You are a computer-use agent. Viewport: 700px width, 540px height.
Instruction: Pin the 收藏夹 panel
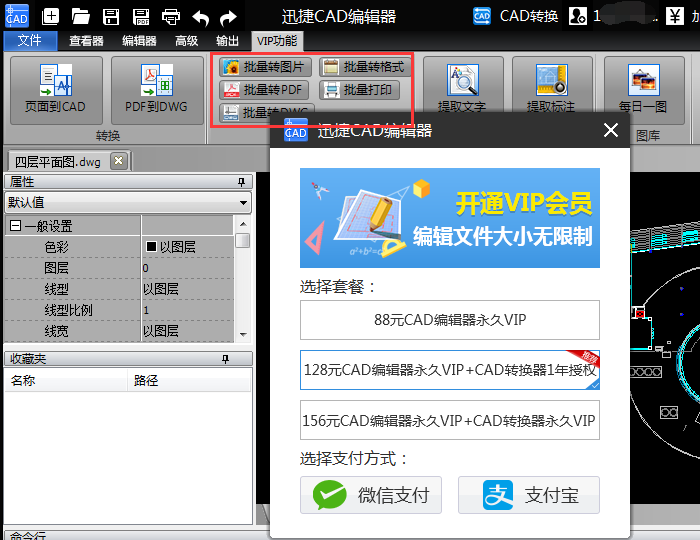tap(225, 359)
